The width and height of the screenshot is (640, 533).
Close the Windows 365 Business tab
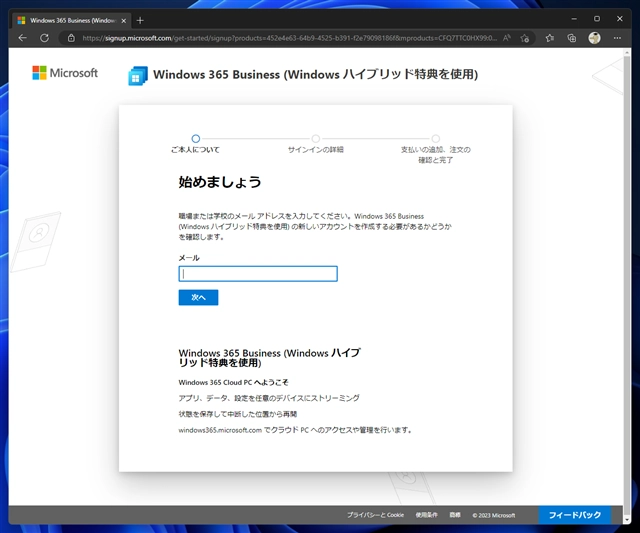pos(124,20)
